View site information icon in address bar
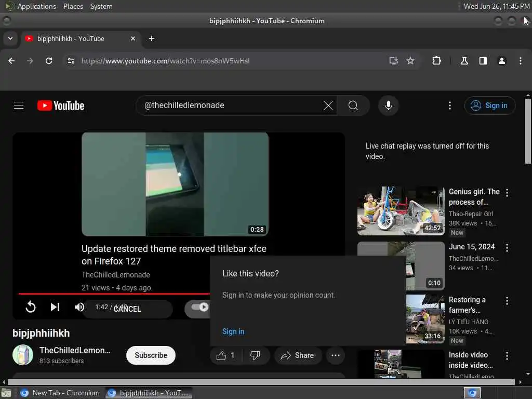This screenshot has height=399, width=532. (x=71, y=61)
